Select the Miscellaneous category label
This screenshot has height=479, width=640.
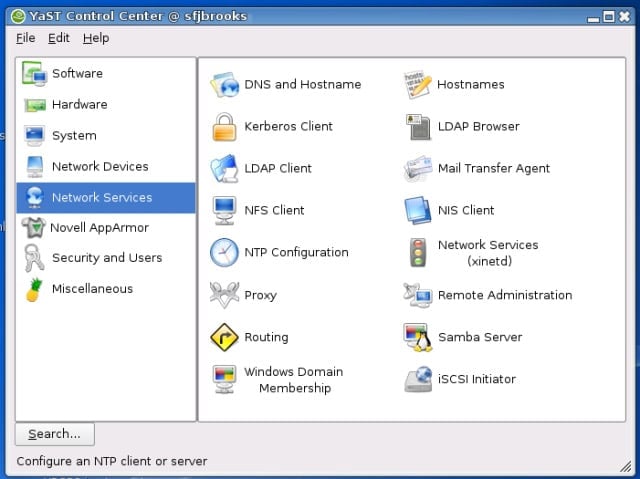pyautogui.click(x=92, y=289)
